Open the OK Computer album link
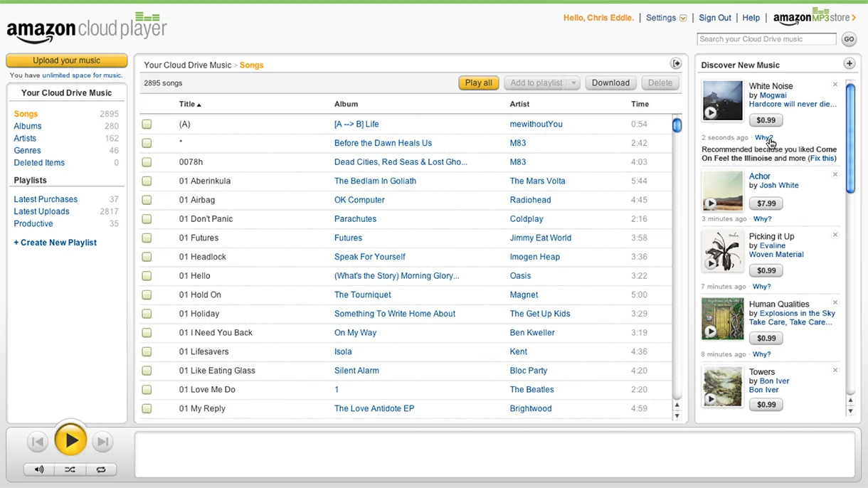The height and width of the screenshot is (488, 868). [x=359, y=201]
